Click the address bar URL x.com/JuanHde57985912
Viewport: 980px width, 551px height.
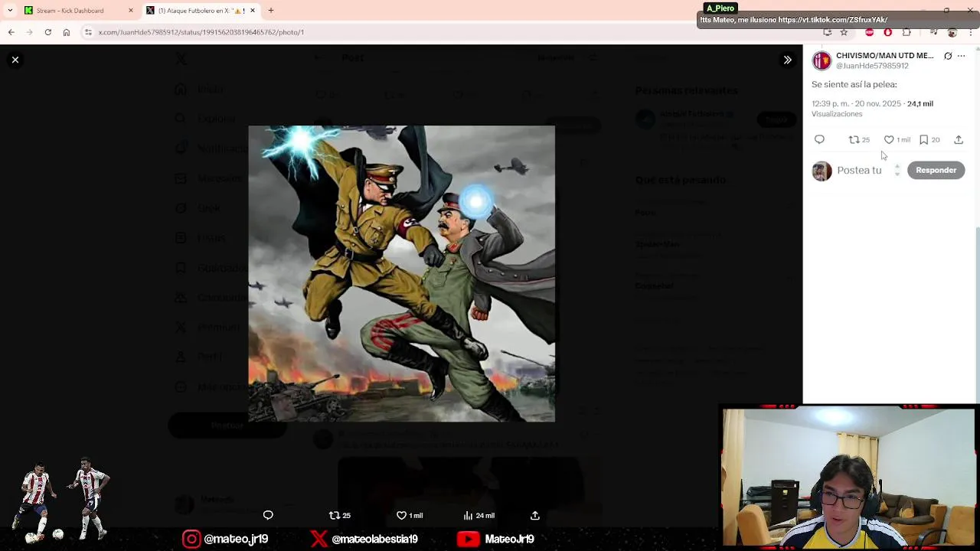(201, 32)
